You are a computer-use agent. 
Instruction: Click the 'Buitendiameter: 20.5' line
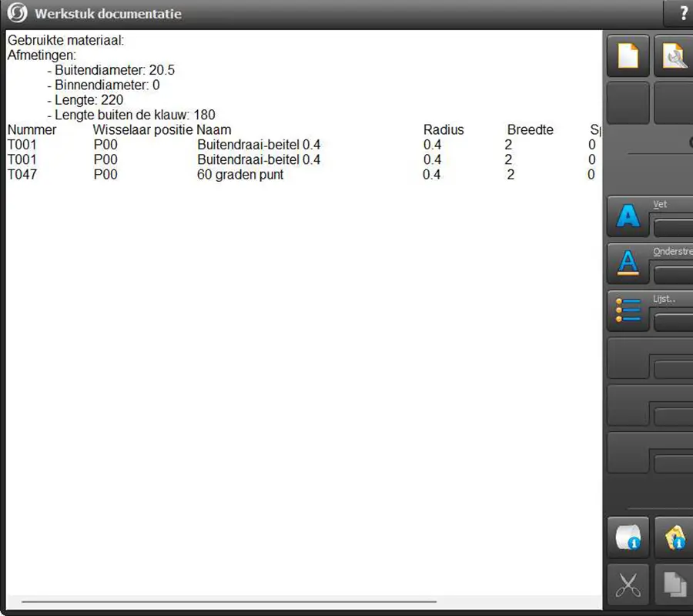111,70
